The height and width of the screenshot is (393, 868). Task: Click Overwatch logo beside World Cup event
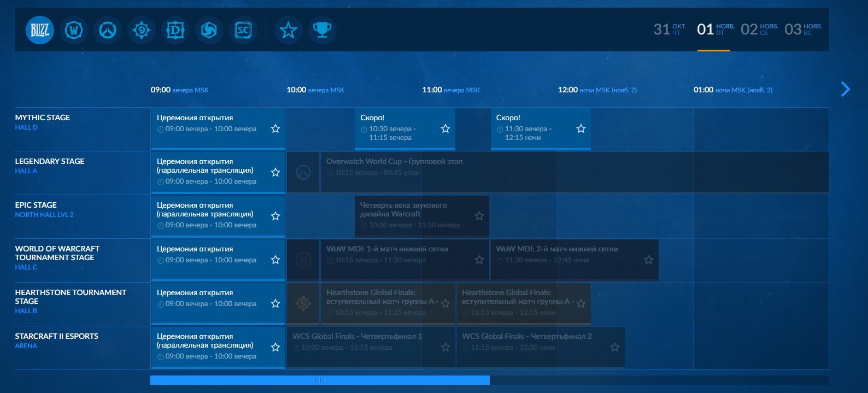[303, 172]
